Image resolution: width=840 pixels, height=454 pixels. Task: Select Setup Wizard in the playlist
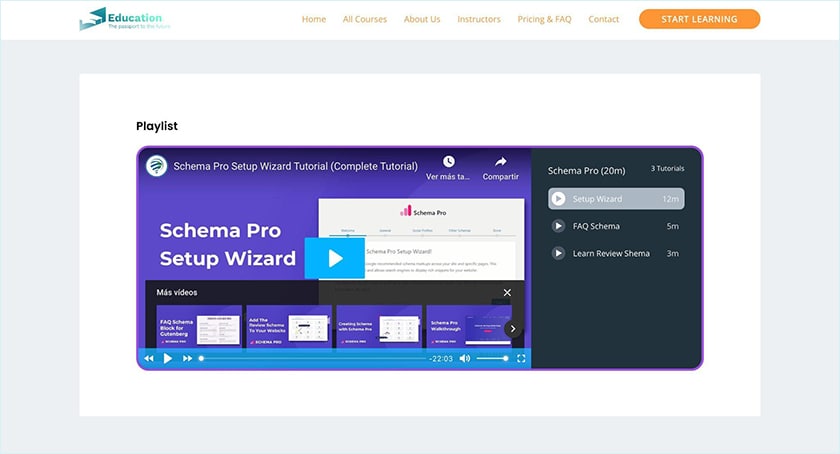tap(616, 199)
